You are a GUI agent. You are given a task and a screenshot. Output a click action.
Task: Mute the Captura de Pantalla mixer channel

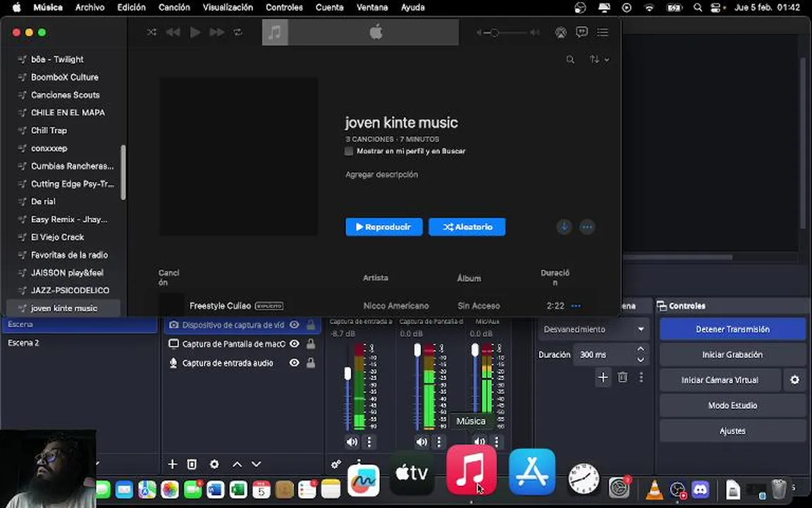(x=422, y=442)
